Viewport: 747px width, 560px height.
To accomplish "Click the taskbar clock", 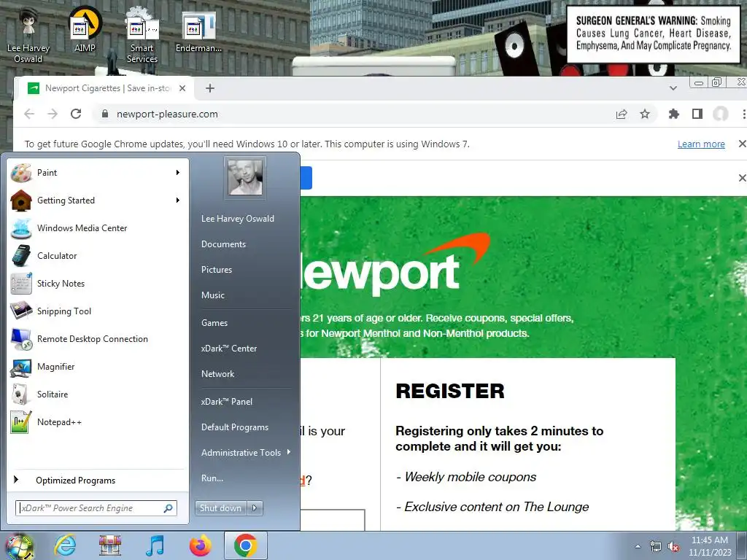I will (x=709, y=546).
